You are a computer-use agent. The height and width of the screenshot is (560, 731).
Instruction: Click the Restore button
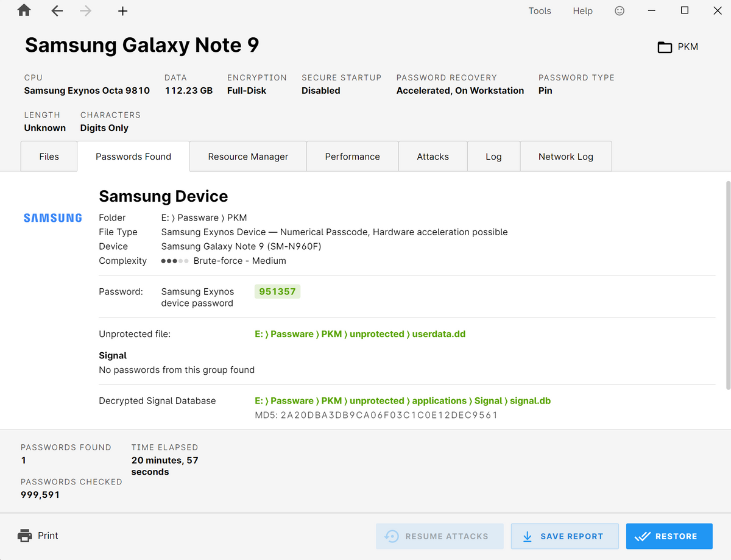pos(669,536)
